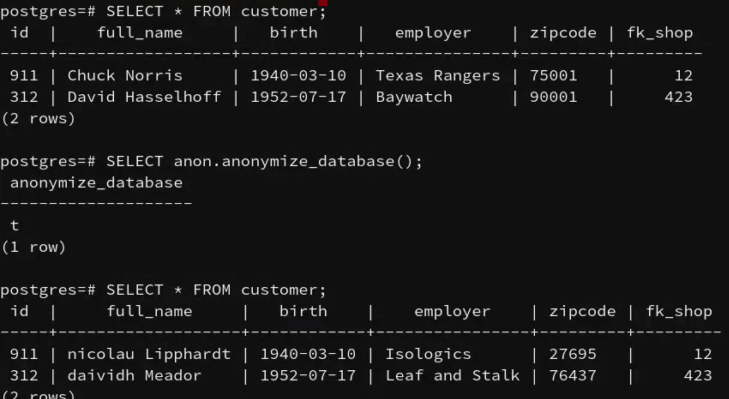Click the Texas Rangers employer value
The width and height of the screenshot is (729, 399).
[x=437, y=75]
